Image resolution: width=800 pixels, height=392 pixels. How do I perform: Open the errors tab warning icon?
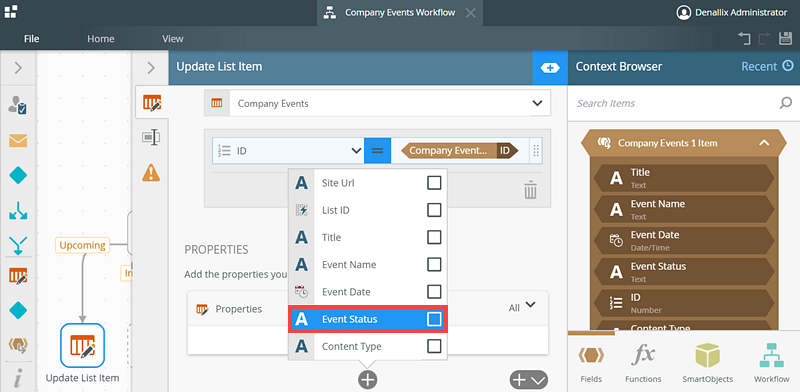point(151,173)
